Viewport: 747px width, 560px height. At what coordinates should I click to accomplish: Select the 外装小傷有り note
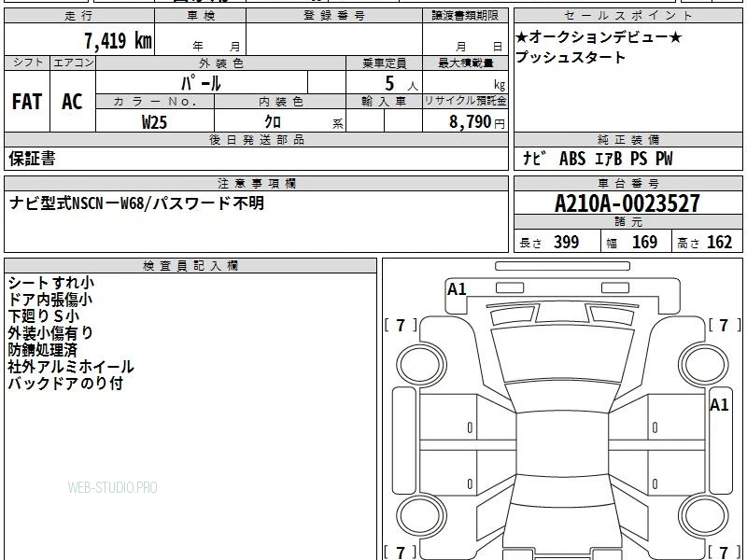tap(50, 333)
